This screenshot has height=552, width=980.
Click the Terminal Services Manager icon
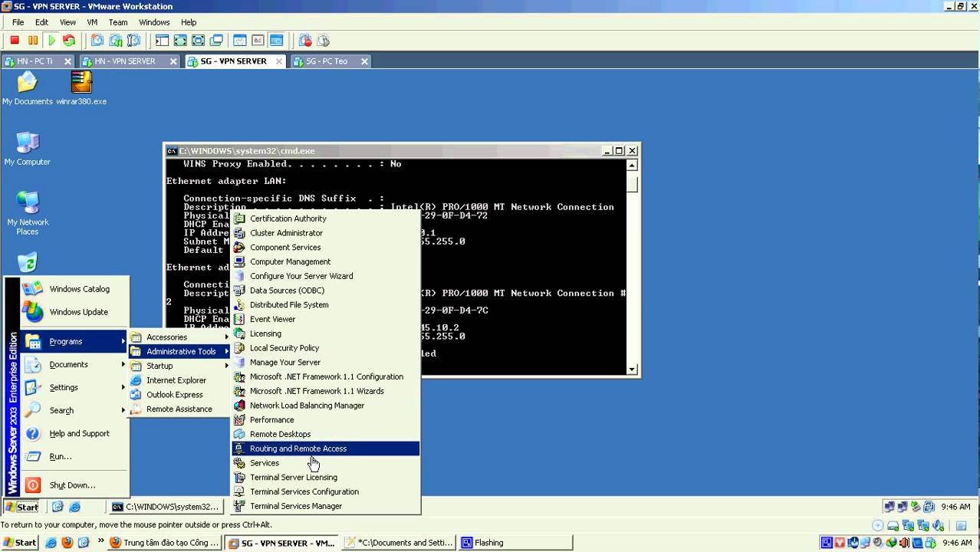(239, 506)
